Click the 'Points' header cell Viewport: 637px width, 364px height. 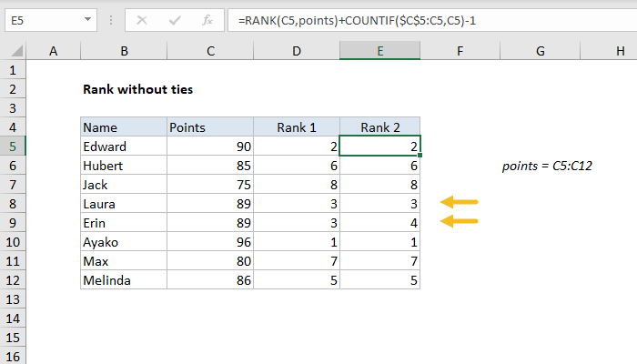click(210, 127)
